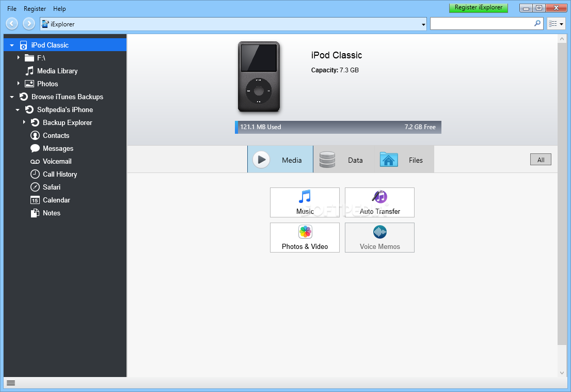Click the iExplorer address path field
571x392 pixels.
pos(233,24)
